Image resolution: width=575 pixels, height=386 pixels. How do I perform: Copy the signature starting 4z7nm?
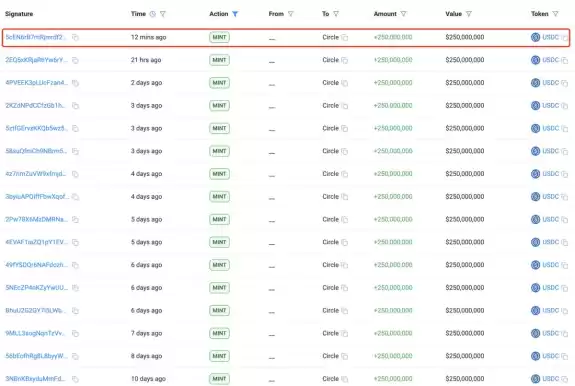click(x=75, y=174)
